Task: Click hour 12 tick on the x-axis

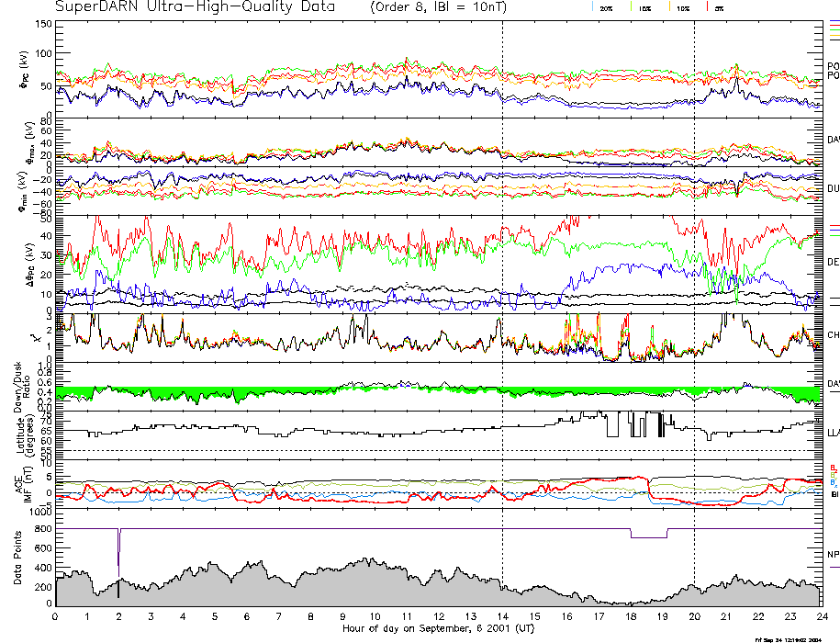Action: click(438, 616)
